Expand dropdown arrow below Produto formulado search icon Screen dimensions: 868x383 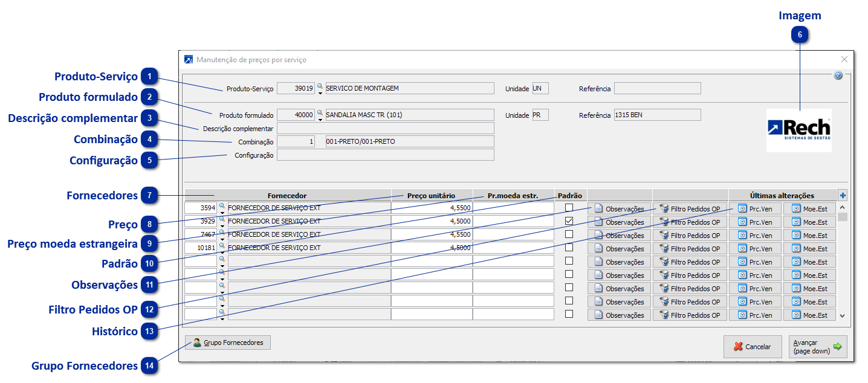pos(320,119)
